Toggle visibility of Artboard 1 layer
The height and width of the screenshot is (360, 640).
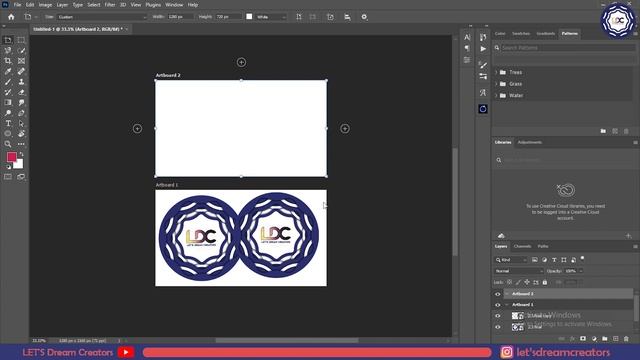(x=498, y=305)
